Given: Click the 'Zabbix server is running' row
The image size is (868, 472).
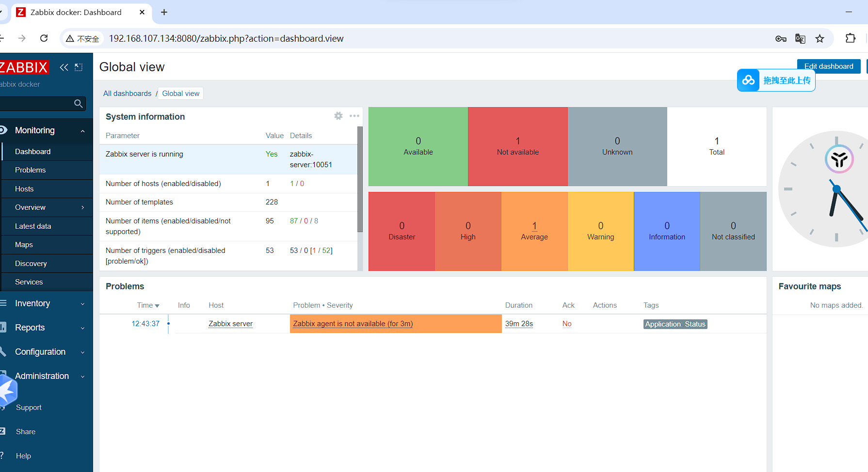Looking at the screenshot, I should tap(228, 159).
